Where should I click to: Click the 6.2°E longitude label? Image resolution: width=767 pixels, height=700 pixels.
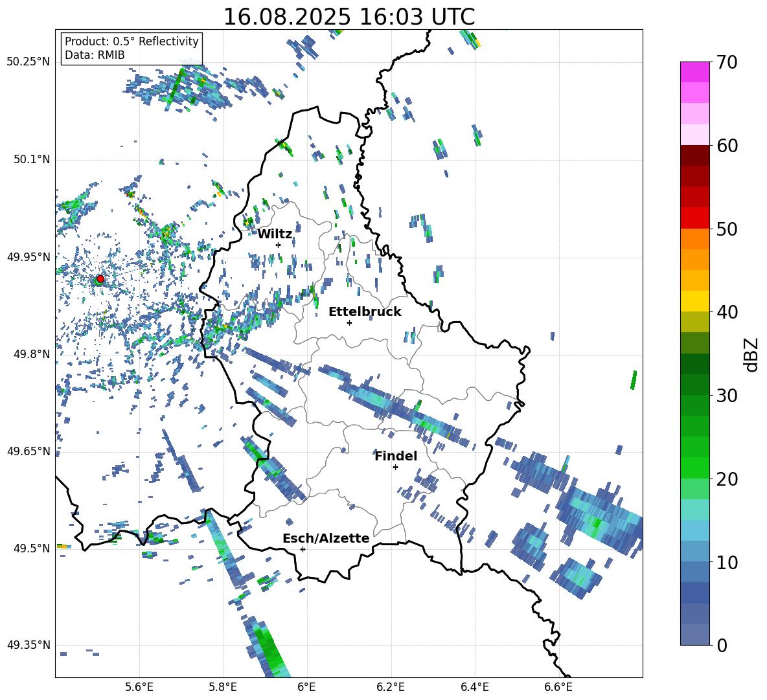391,687
